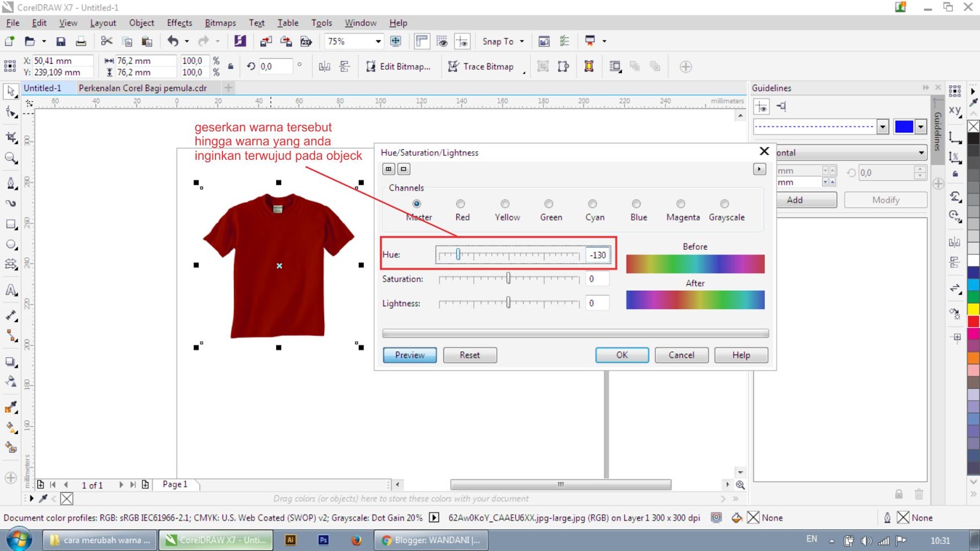The image size is (980, 551).
Task: Select the Blue channel radio button
Action: pos(636,204)
